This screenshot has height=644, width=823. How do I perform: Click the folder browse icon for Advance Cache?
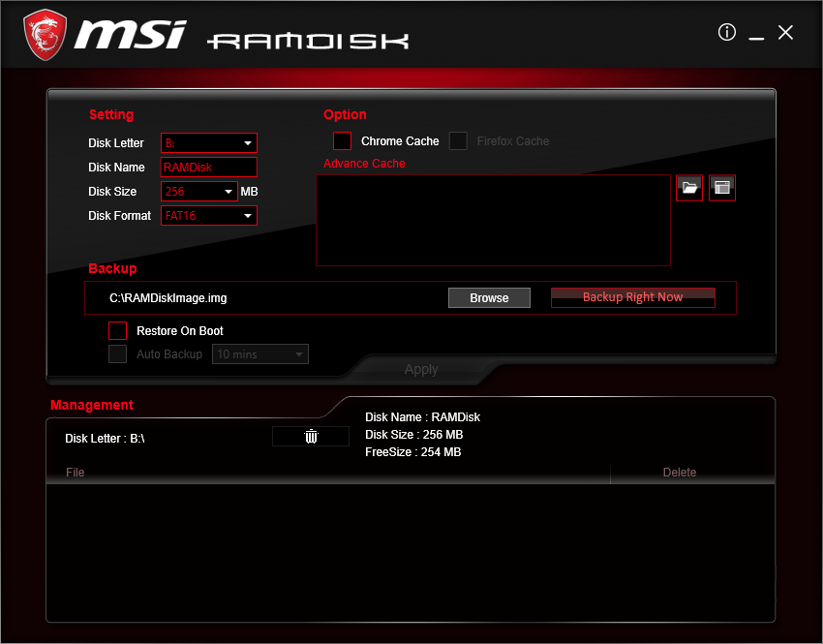[689, 188]
